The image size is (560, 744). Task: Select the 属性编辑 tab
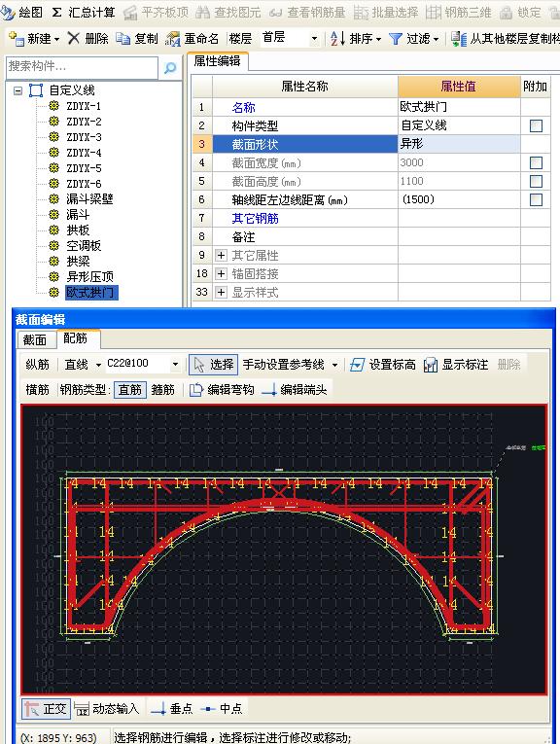pos(217,61)
